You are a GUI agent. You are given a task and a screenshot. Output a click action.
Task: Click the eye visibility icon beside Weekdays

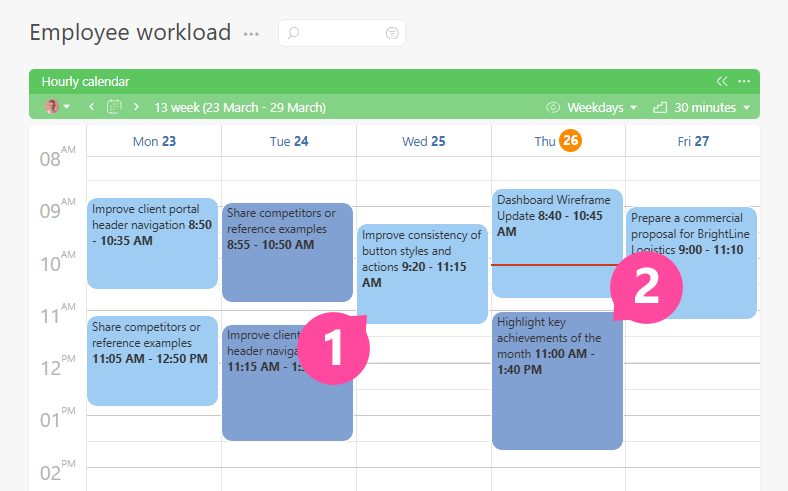(552, 107)
